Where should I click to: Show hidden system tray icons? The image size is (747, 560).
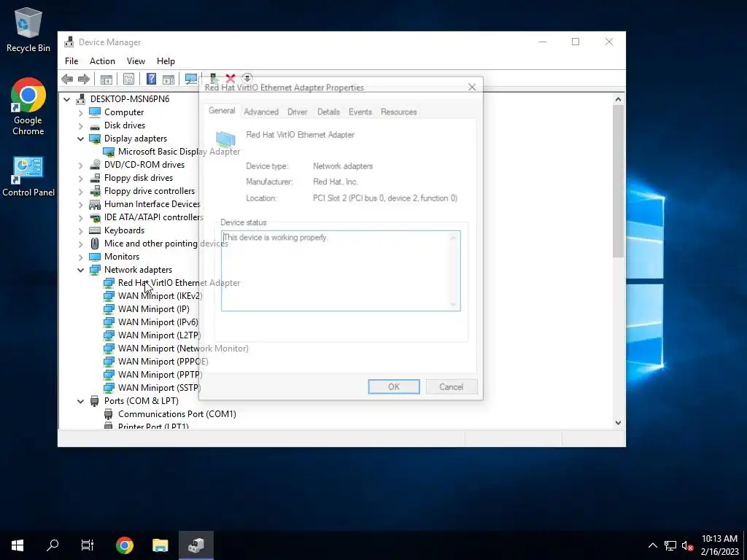653,545
